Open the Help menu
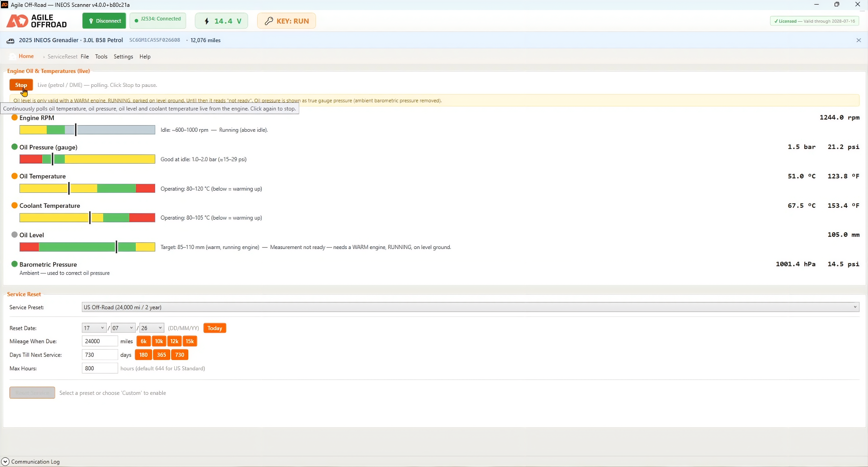 pyautogui.click(x=145, y=57)
